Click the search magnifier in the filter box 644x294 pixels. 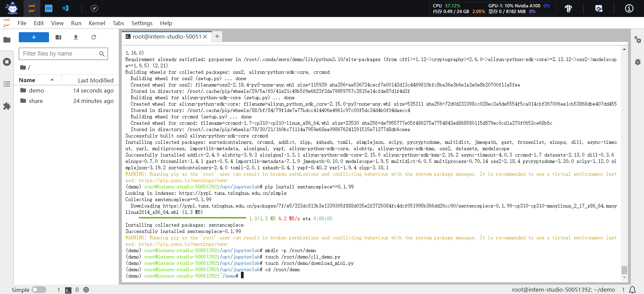coord(102,54)
